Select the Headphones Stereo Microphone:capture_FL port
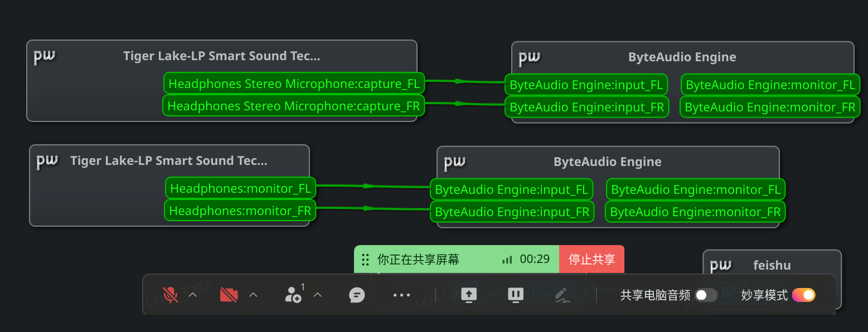868x332 pixels. (x=294, y=84)
